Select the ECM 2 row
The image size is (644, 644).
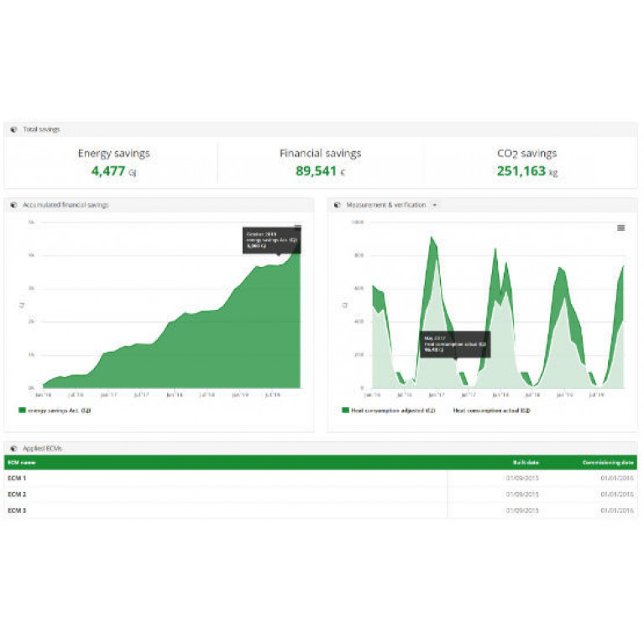click(x=18, y=494)
